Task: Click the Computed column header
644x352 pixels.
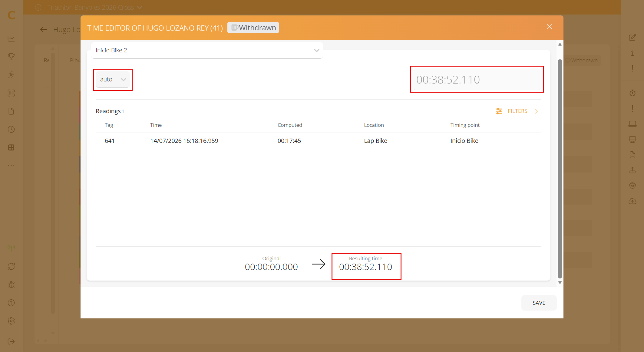Action: coord(290,125)
